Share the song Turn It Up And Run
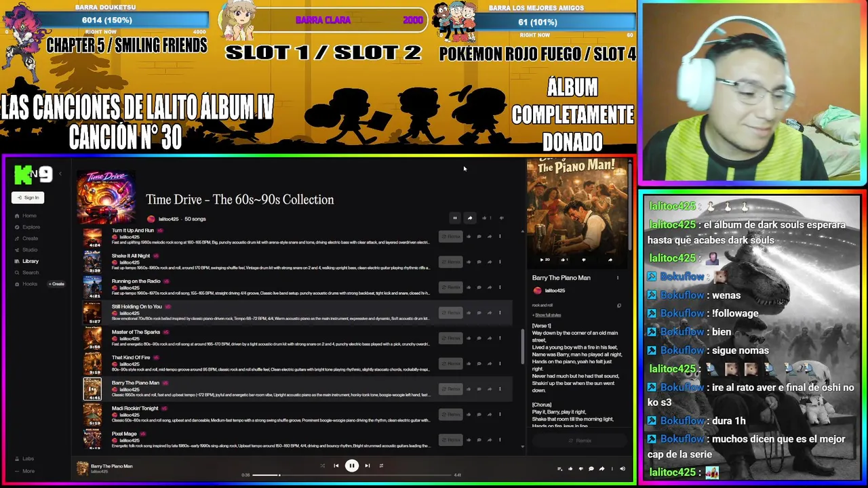 click(x=490, y=237)
